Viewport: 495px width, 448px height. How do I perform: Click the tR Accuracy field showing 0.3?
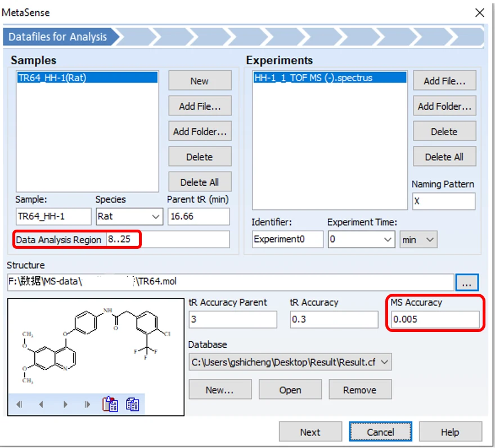point(334,320)
